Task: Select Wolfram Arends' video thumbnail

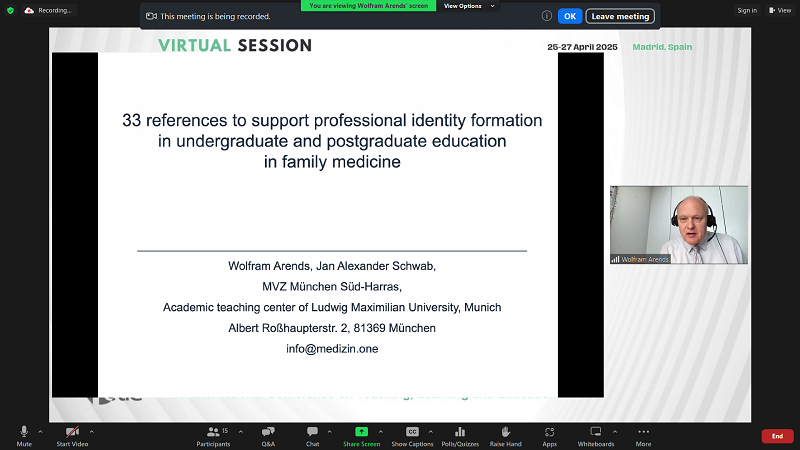Action: 678,225
